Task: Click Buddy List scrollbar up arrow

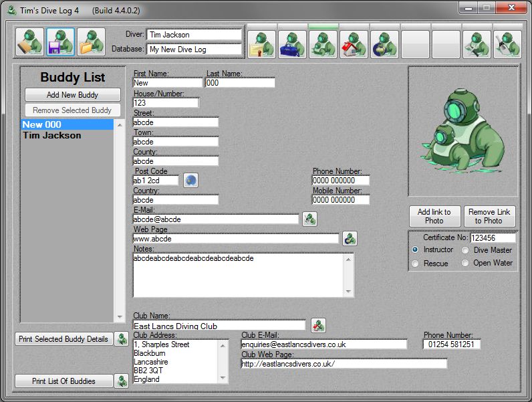Action: click(120, 125)
